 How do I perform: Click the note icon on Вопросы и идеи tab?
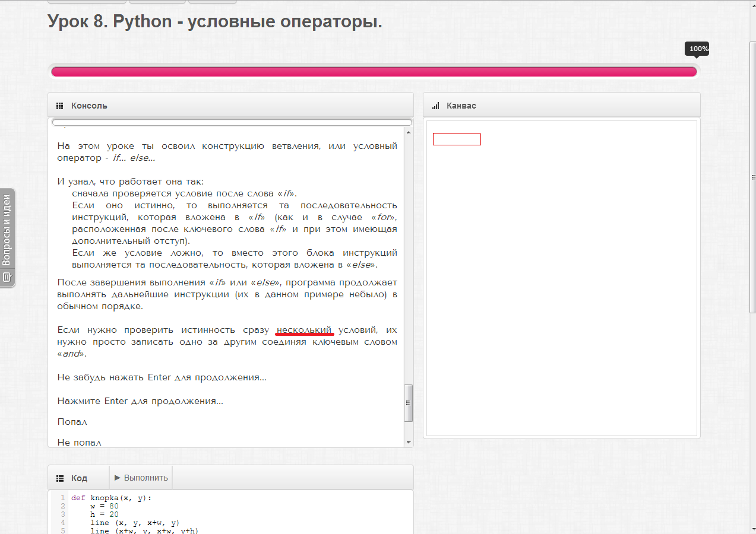click(x=7, y=277)
